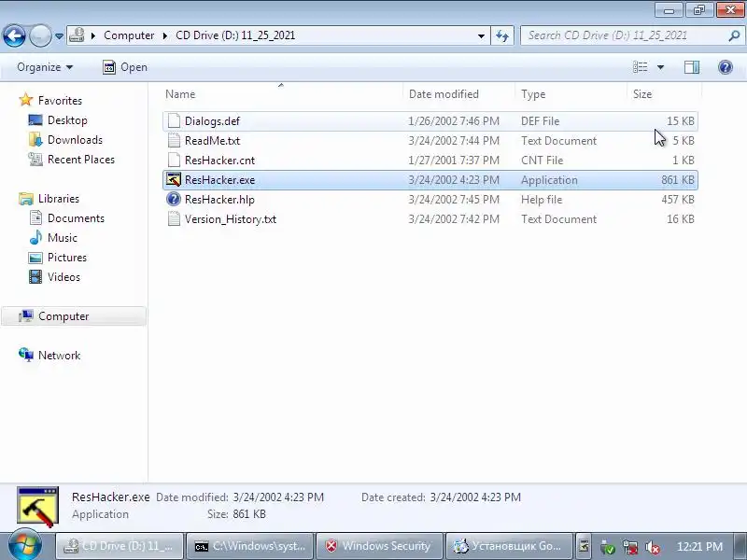
Task: Select CD Drive (D:) 11_25_2021 breadcrumb
Action: pos(235,35)
